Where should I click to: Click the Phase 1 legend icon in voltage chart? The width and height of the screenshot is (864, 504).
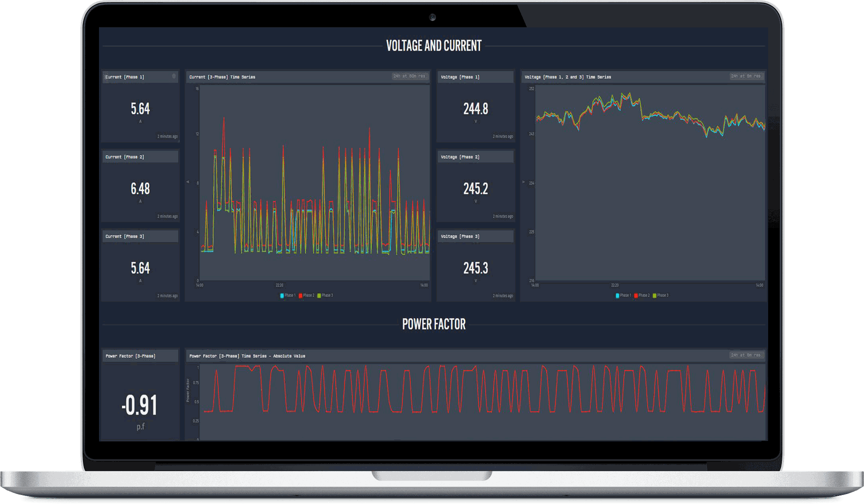(616, 296)
